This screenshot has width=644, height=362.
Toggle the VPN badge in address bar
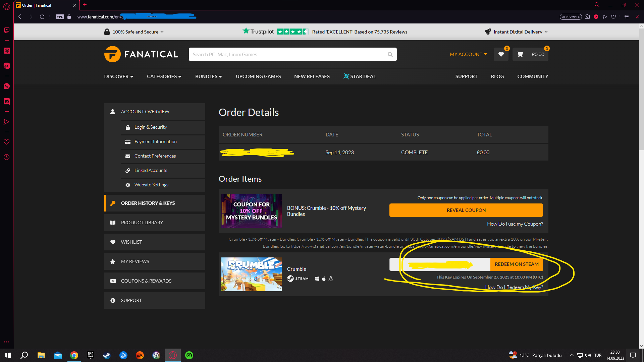pos(60,17)
